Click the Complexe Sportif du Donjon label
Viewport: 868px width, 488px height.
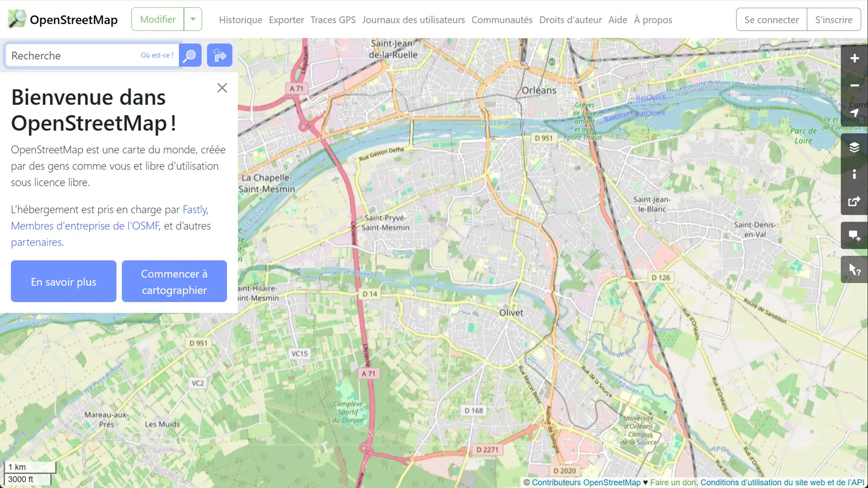point(348,412)
